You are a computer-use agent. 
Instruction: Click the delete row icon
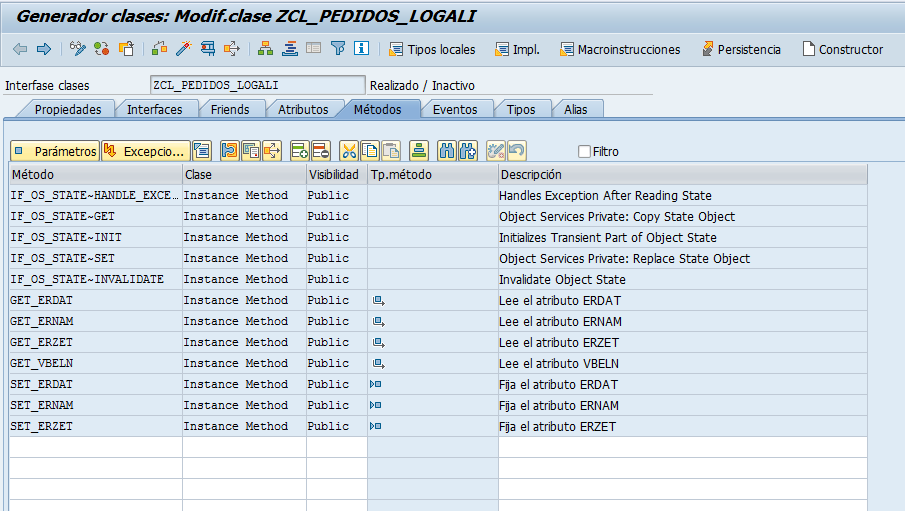pyautogui.click(x=320, y=151)
